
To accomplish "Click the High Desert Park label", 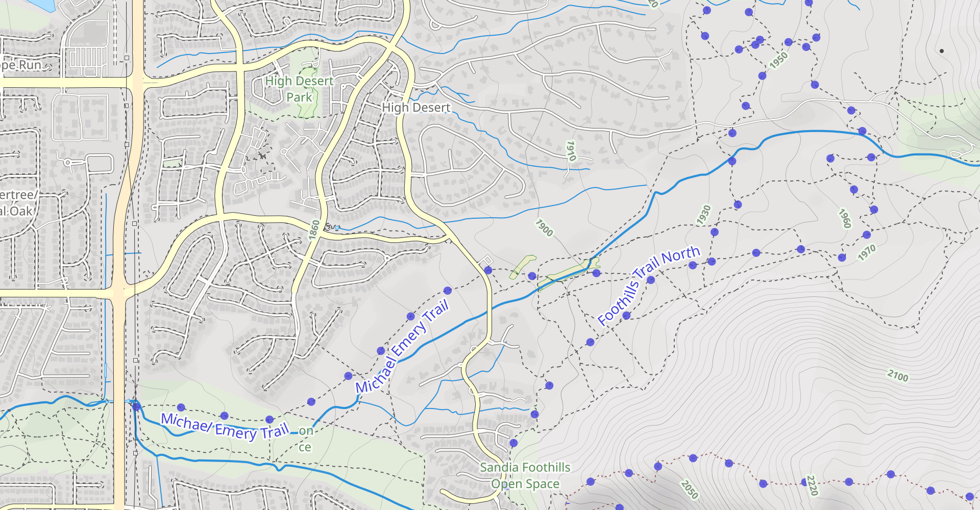I will pyautogui.click(x=299, y=89).
